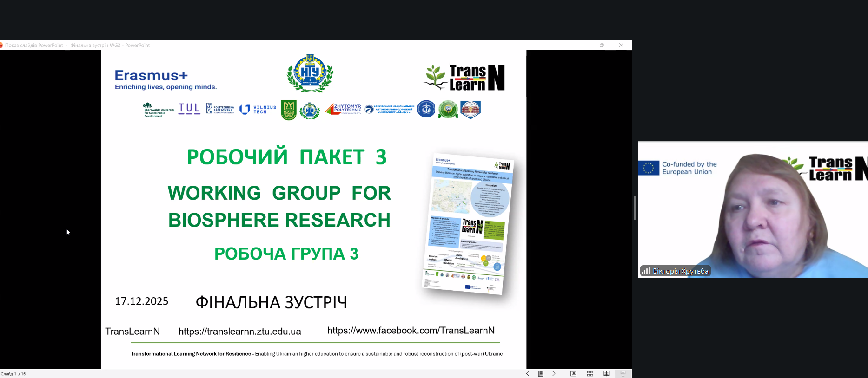This screenshot has width=868, height=378.
Task: Open the slide menu icon in status bar
Action: [x=541, y=374]
